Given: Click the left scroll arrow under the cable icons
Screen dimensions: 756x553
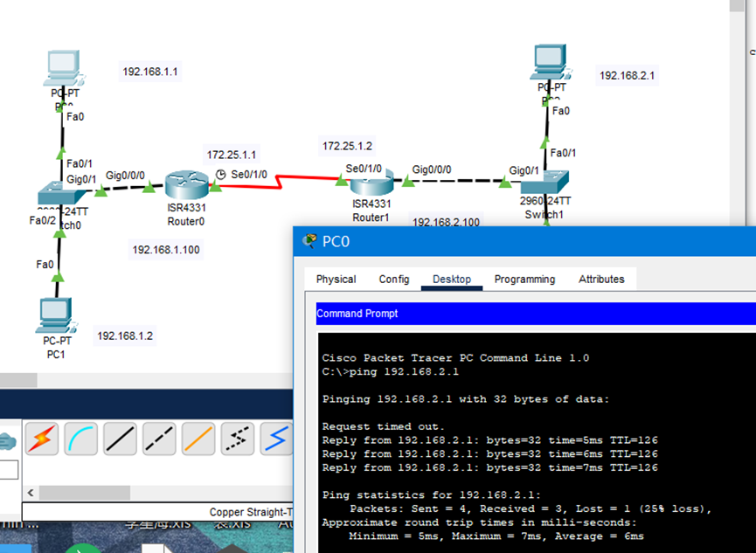Looking at the screenshot, I should [x=31, y=493].
